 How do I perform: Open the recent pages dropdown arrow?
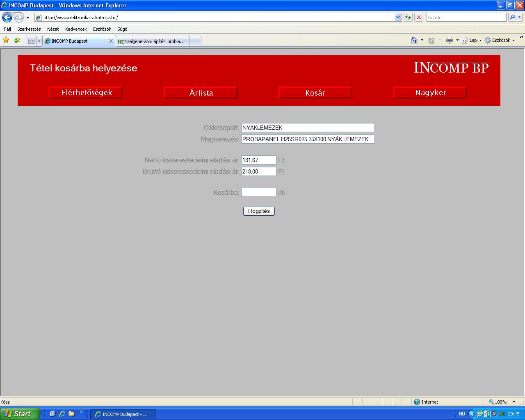point(27,18)
